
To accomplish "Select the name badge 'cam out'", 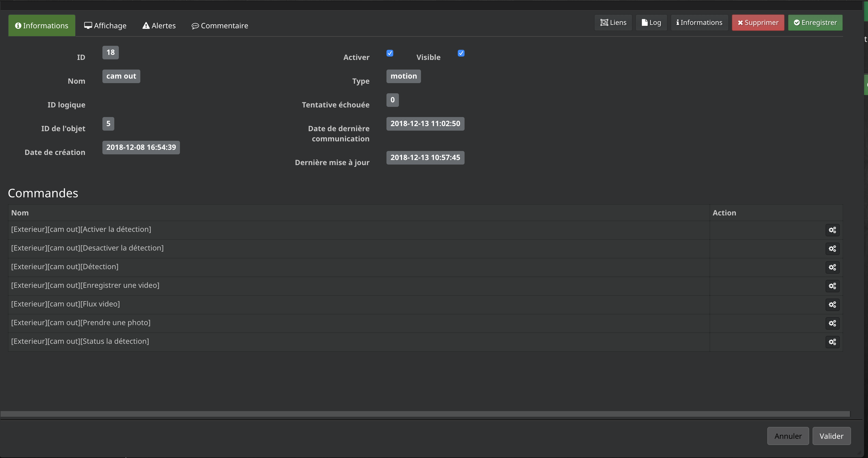I will pos(121,76).
